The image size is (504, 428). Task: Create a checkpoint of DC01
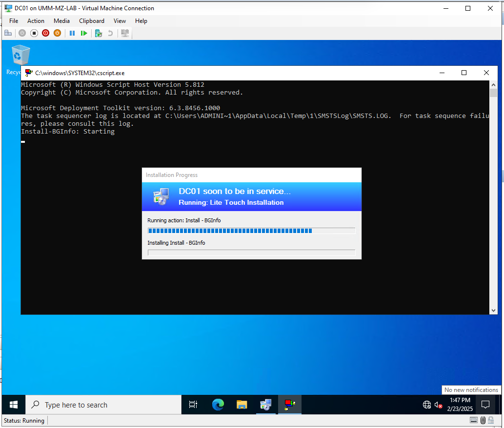(x=98, y=33)
